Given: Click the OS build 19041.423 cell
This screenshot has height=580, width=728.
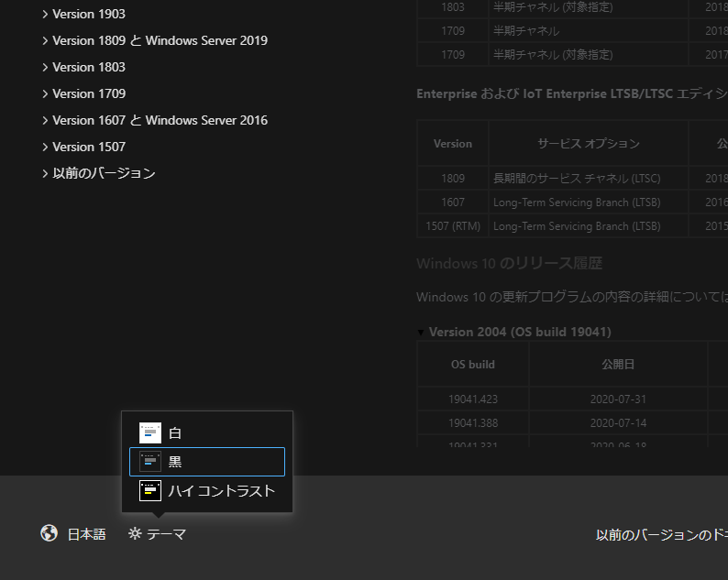Looking at the screenshot, I should (x=472, y=399).
